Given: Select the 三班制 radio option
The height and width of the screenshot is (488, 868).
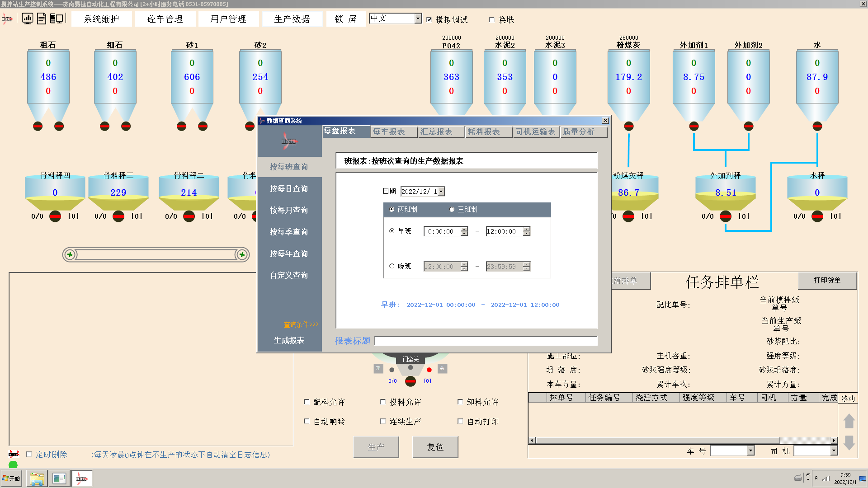Looking at the screenshot, I should coord(452,210).
